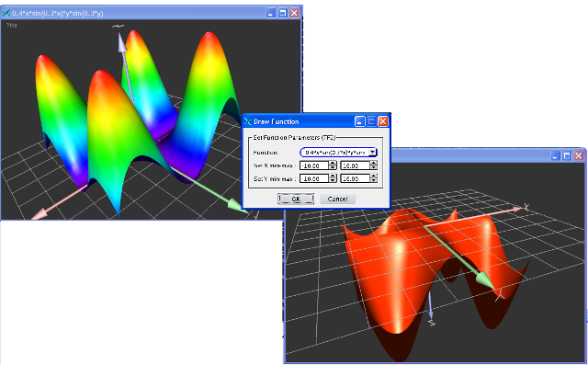Screen dimensions: 588x365
Task: Click the "Function:" label
Action: click(x=266, y=153)
